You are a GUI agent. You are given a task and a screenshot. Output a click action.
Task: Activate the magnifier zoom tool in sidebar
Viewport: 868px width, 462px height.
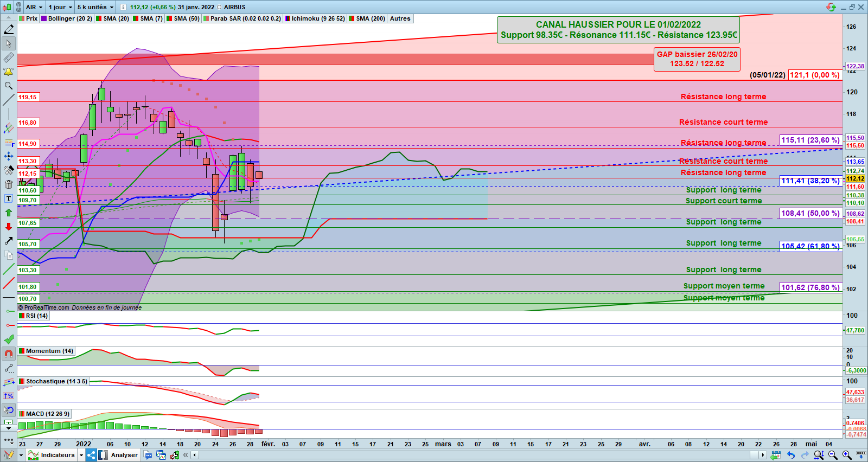pyautogui.click(x=9, y=86)
